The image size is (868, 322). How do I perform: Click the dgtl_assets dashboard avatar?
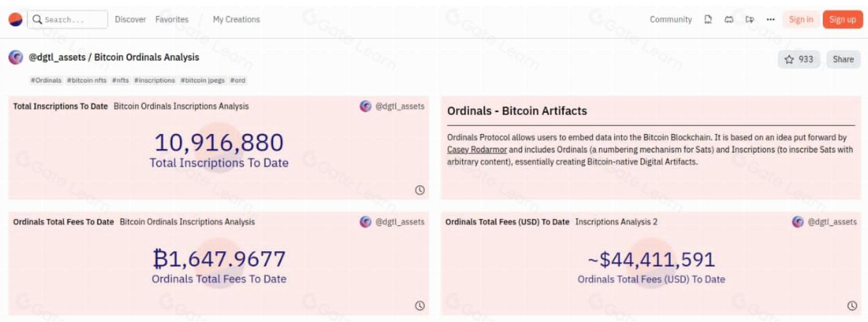16,58
